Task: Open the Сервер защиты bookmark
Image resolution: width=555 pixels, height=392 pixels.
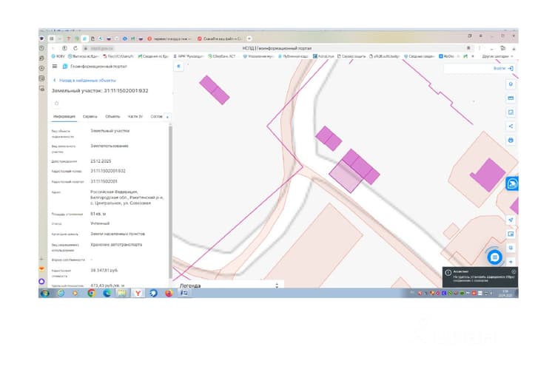Action: 351,56
